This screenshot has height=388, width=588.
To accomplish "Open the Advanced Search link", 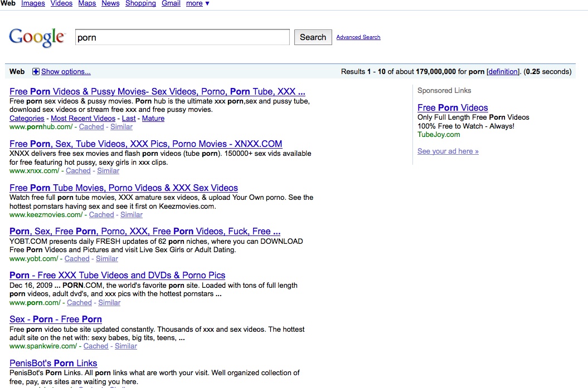I will pos(358,37).
